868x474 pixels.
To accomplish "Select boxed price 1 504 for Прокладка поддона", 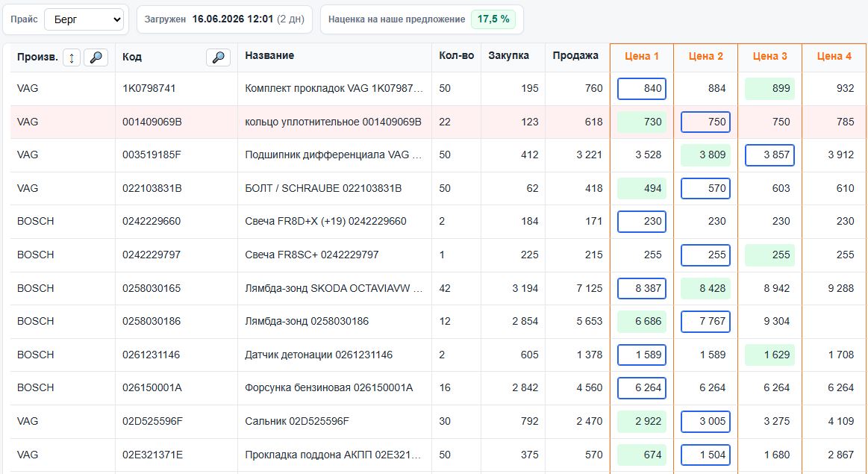I will tap(706, 455).
